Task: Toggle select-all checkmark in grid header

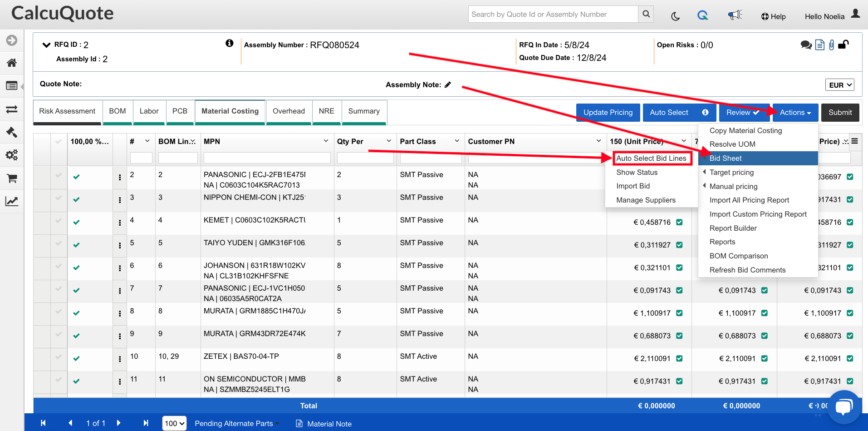Action: [59, 141]
